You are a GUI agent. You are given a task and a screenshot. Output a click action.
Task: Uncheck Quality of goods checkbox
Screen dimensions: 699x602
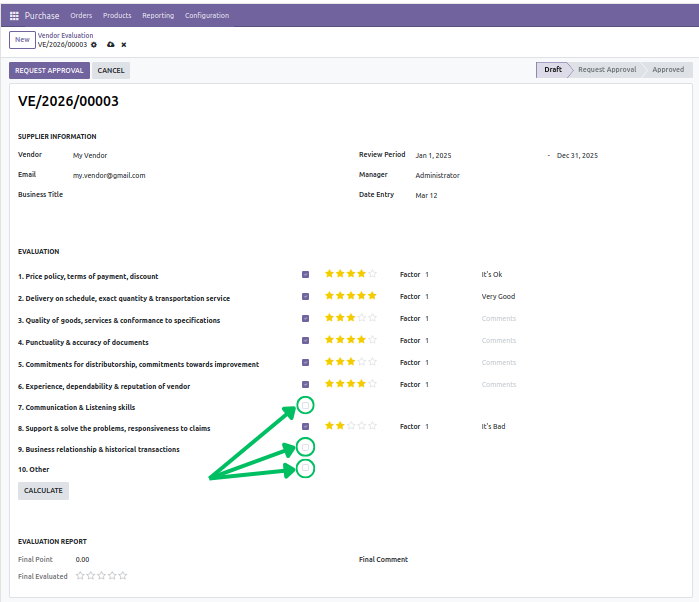pos(305,318)
